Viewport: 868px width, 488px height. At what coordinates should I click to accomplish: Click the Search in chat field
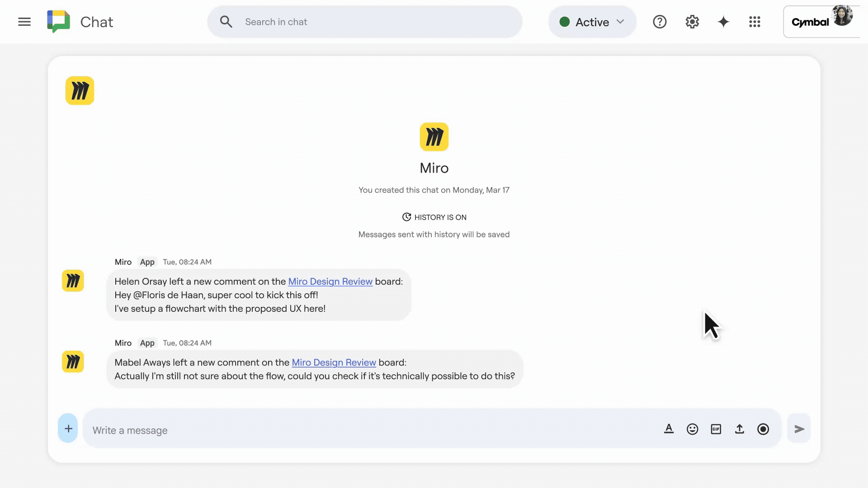[364, 21]
